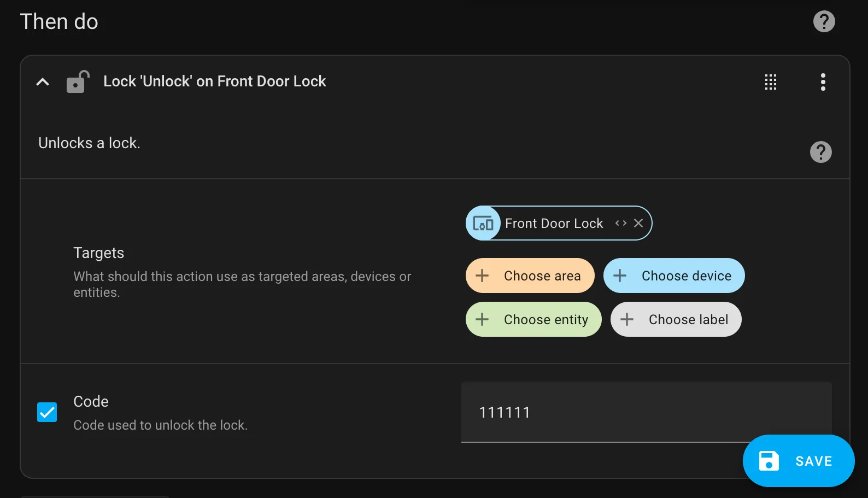The image size is (868, 498).
Task: Save the automation
Action: pyautogui.click(x=798, y=461)
